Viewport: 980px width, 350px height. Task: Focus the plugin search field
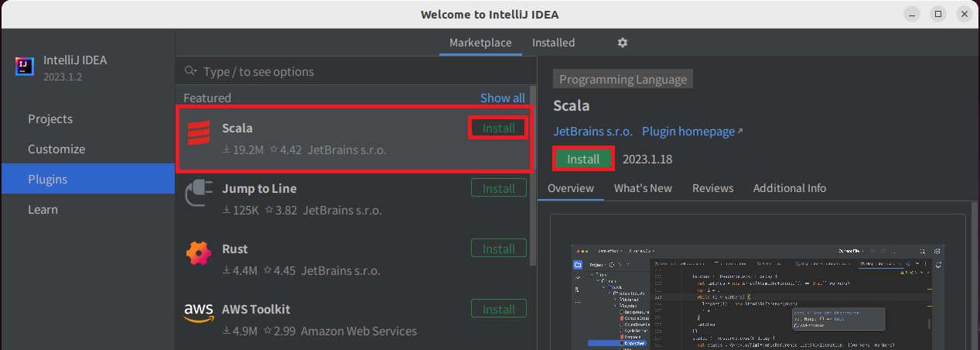(356, 71)
